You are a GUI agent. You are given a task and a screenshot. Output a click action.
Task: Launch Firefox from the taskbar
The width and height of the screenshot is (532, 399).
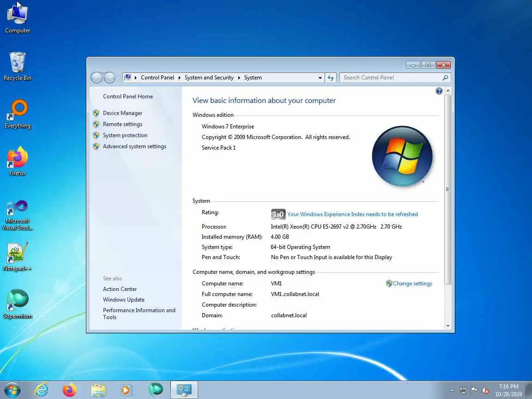70,390
